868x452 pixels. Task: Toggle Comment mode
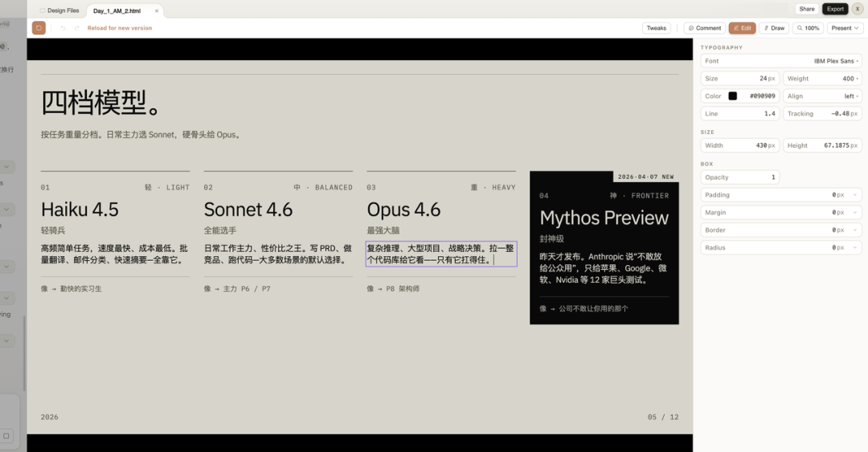pyautogui.click(x=704, y=28)
